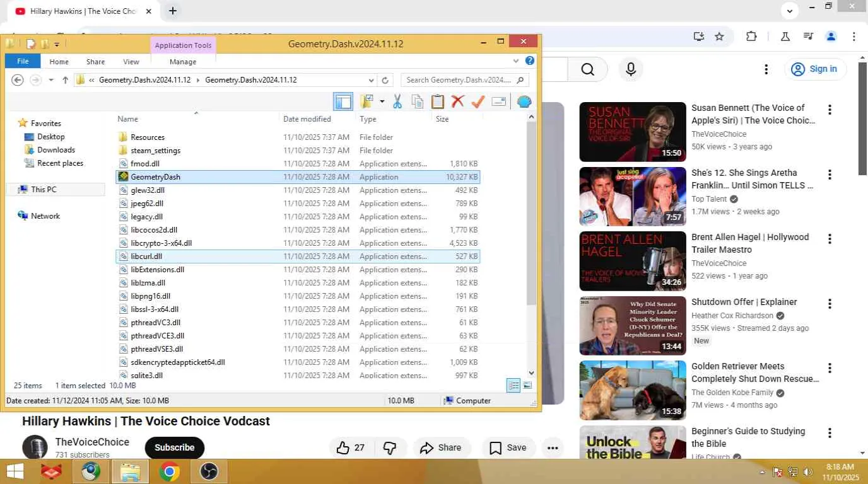The image size is (868, 484).
Task: Click the Cut scissors icon in Explorer toolbar
Action: 397,101
